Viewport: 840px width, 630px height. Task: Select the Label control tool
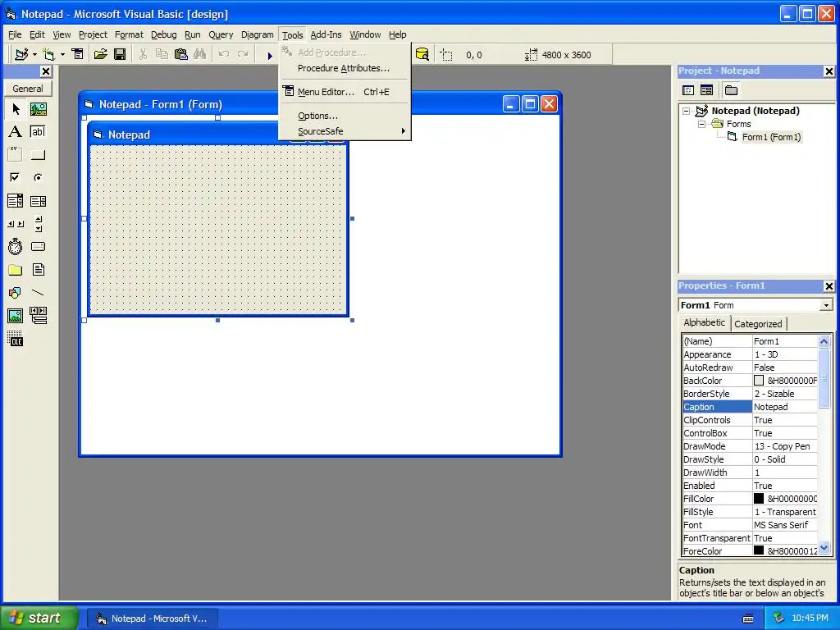(15, 132)
